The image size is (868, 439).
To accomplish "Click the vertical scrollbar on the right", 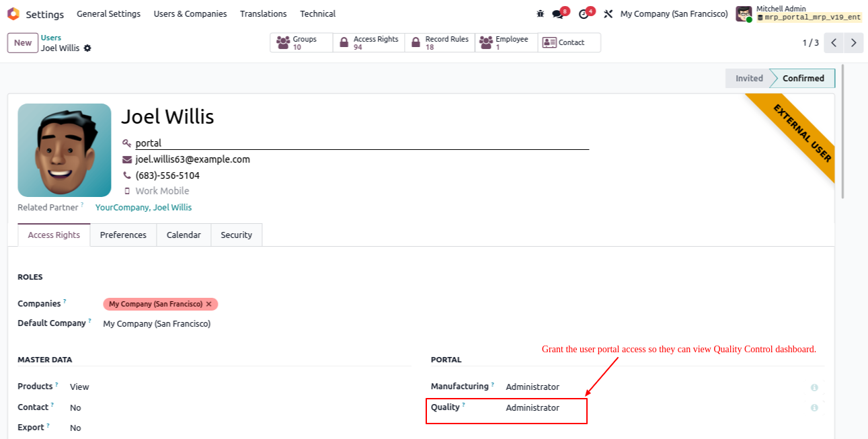I will click(843, 134).
